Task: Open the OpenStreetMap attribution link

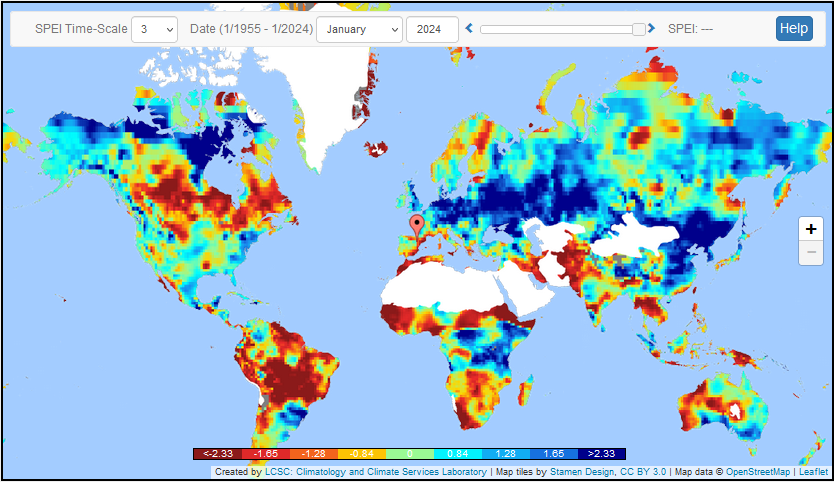Action: (x=758, y=472)
